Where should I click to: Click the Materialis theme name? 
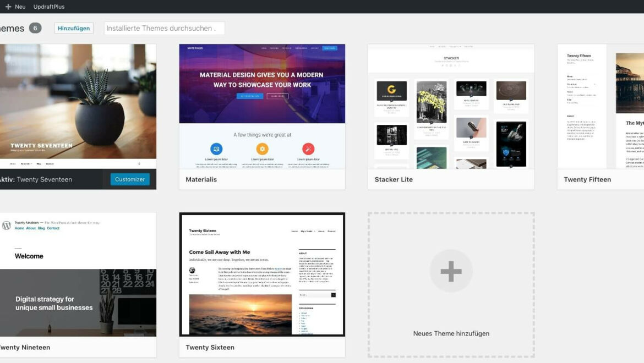[201, 179]
